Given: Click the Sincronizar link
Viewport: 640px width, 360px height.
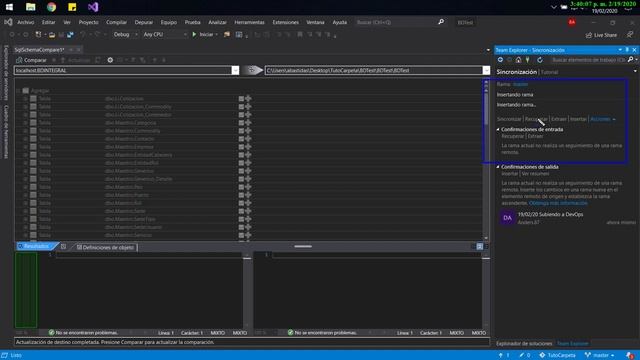Looking at the screenshot, I should pos(509,119).
